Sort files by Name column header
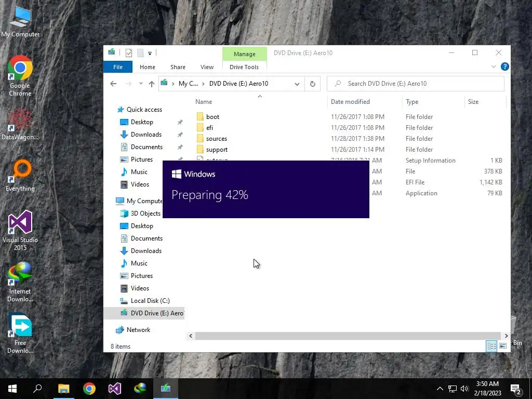532x399 pixels. tap(204, 102)
